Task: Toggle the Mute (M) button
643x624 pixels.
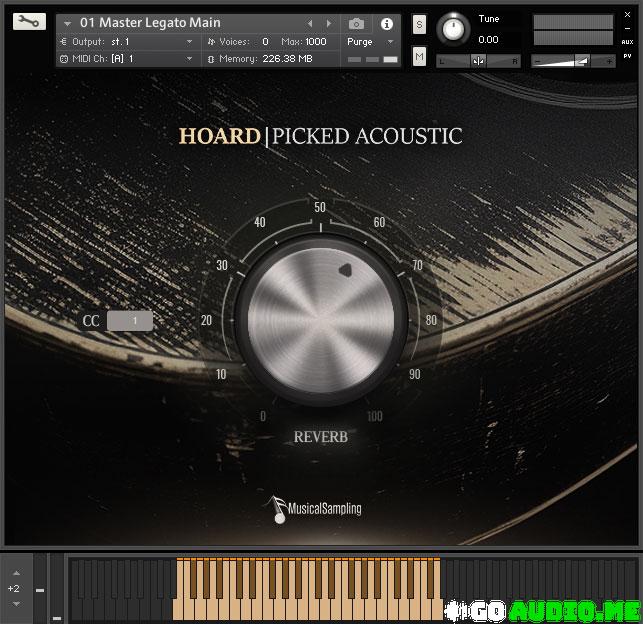Action: point(419,57)
